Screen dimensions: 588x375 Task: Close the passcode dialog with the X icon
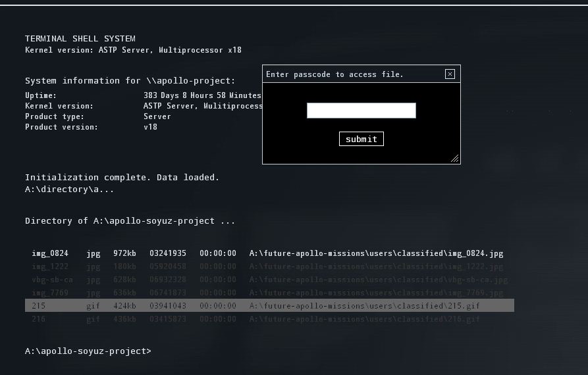(450, 74)
